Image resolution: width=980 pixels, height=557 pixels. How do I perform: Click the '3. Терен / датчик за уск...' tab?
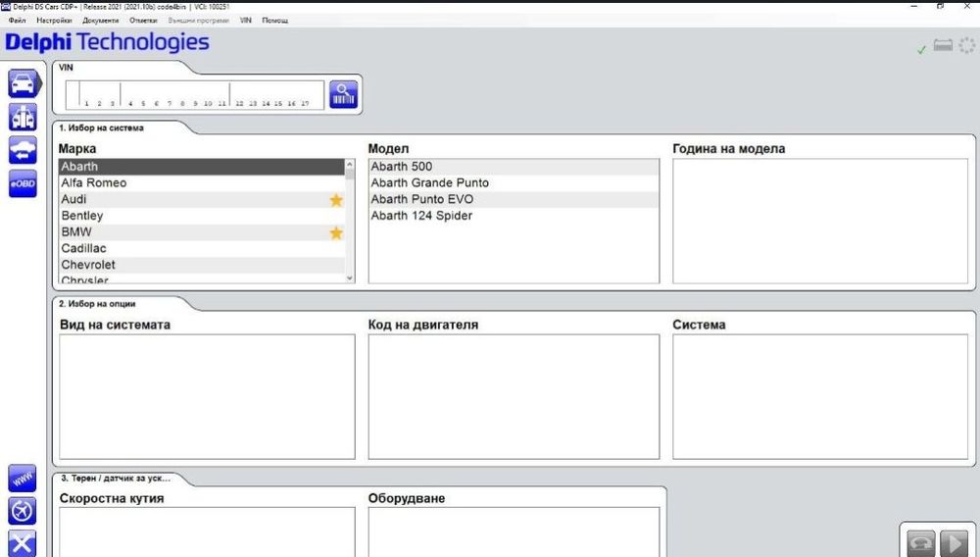point(116,479)
